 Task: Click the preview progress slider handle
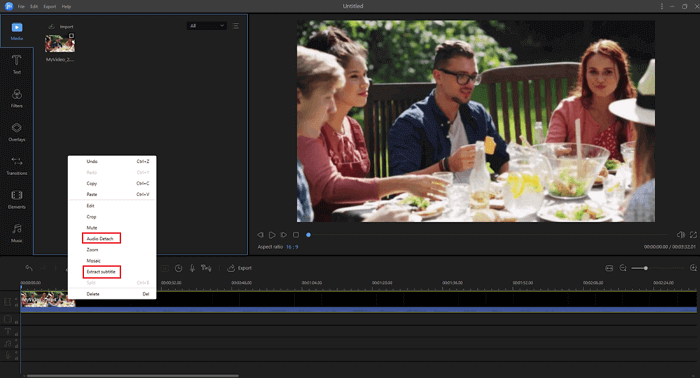point(308,235)
